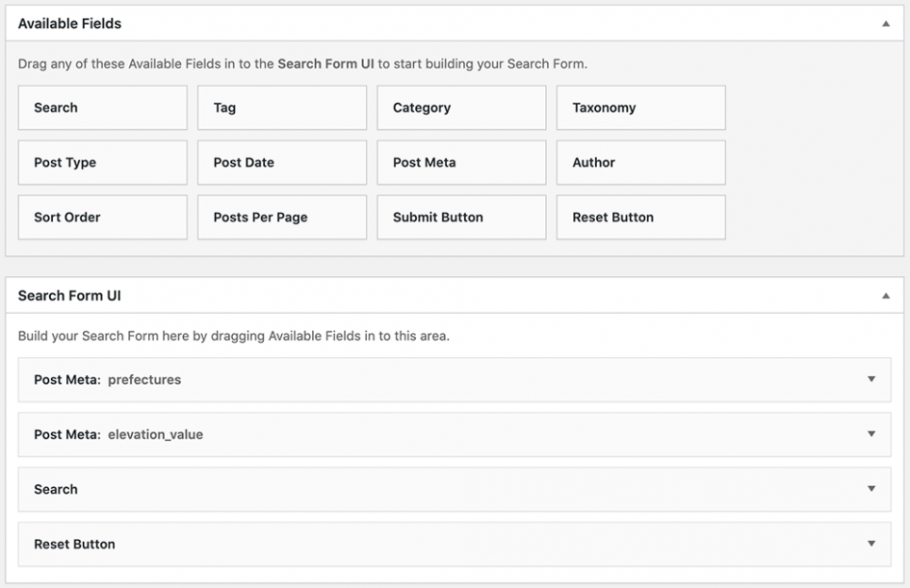Select the Tag available field
Image resolution: width=910 pixels, height=588 pixels.
coord(282,108)
